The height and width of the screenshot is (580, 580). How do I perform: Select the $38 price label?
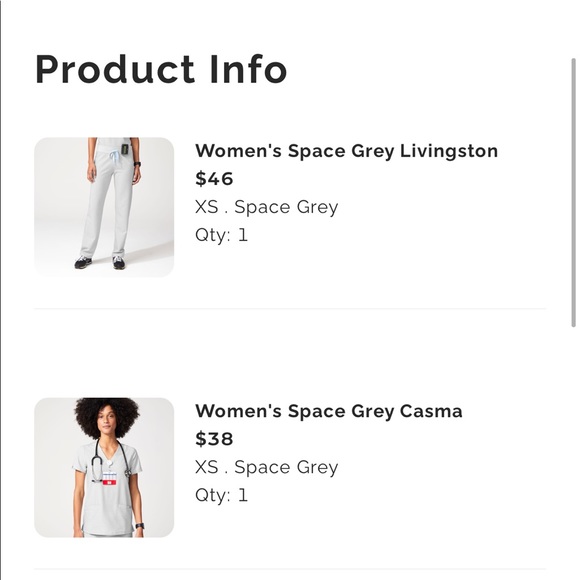tap(214, 439)
